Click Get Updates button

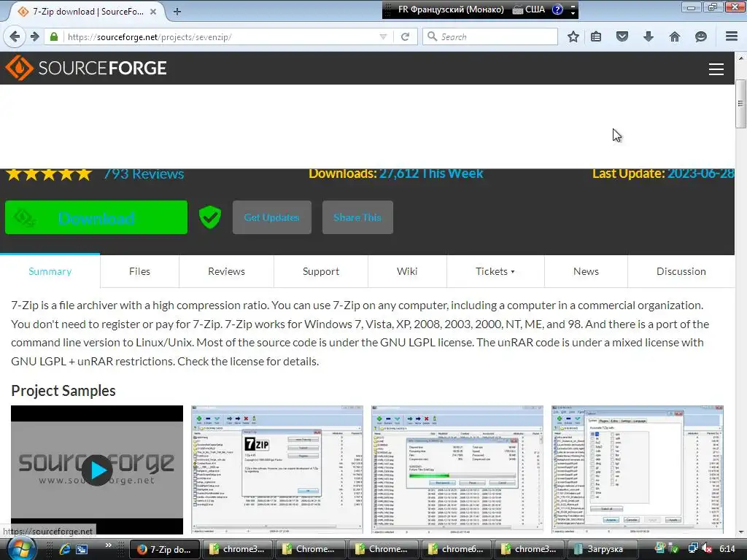tap(271, 217)
